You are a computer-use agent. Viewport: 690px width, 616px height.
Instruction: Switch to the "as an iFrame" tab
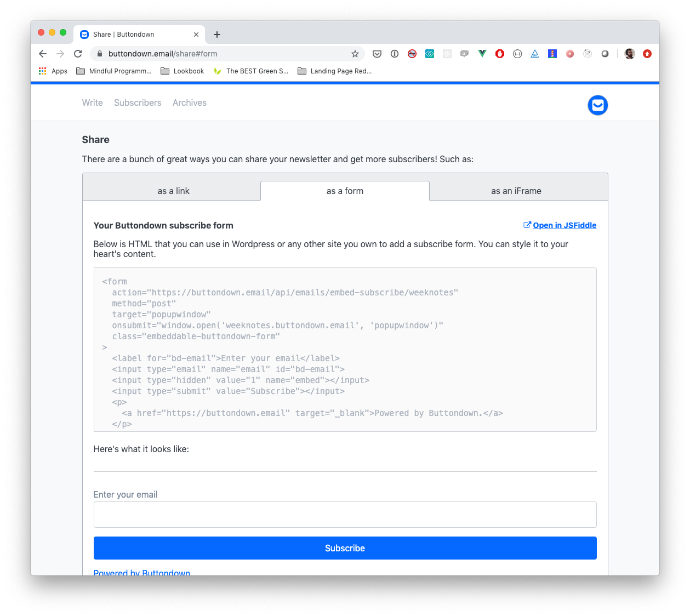516,191
